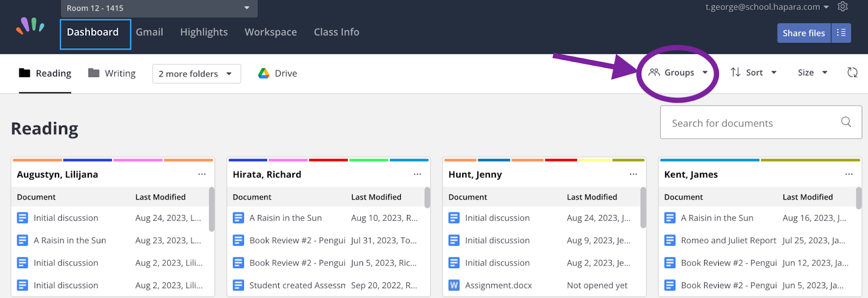Open the Google Drive icon link

coord(264,73)
